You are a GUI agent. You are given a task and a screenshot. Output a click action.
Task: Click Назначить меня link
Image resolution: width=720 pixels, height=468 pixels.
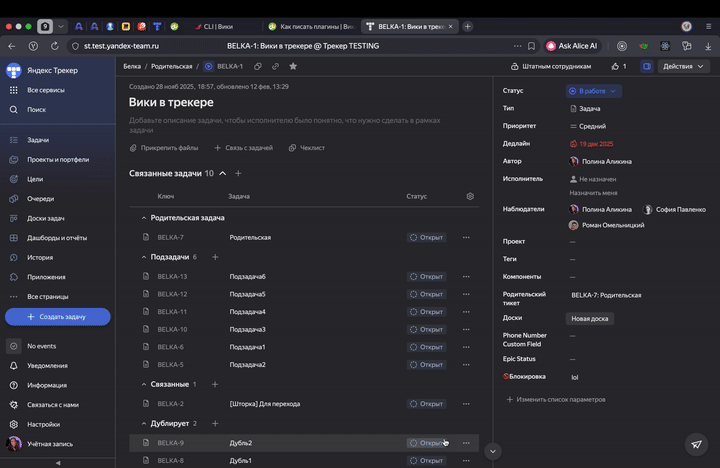[593, 193]
